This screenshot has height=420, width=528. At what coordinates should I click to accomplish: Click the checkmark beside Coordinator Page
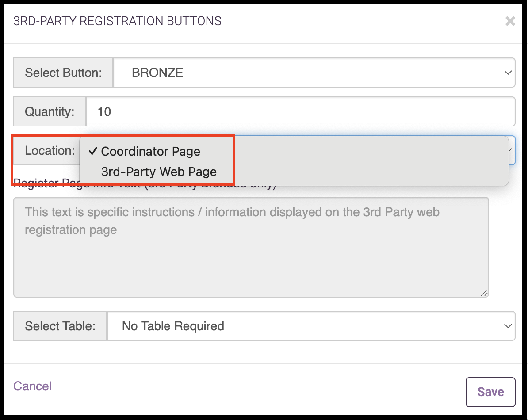click(93, 151)
